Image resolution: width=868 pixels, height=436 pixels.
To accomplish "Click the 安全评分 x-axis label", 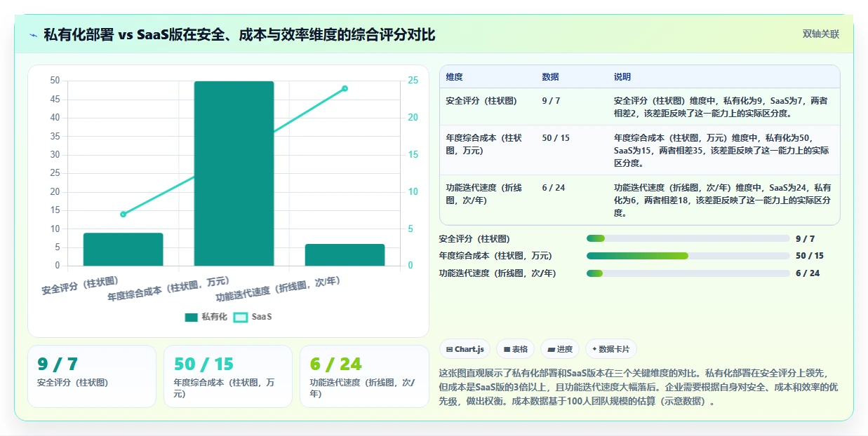I will 80,285.
